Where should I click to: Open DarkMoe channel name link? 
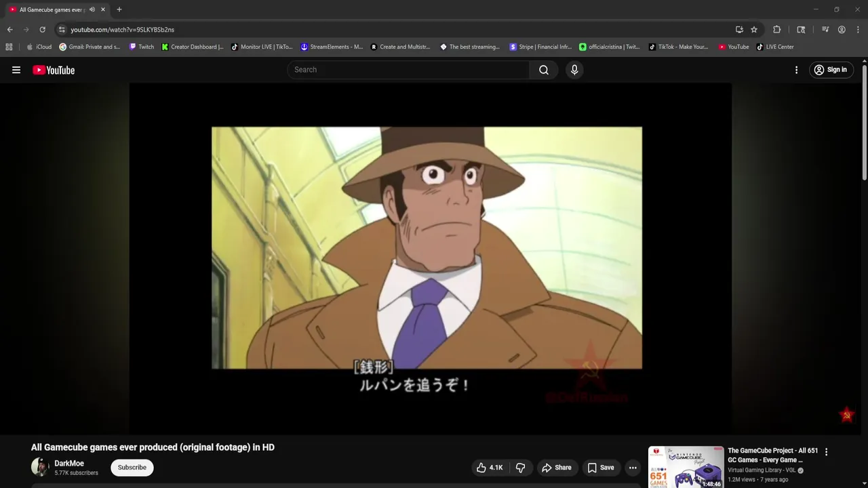point(69,464)
